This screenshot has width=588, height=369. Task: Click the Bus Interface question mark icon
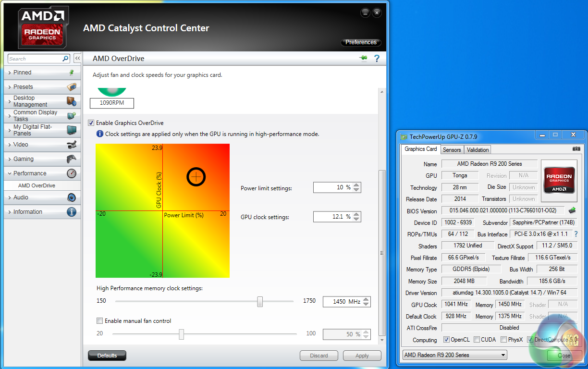coord(576,234)
